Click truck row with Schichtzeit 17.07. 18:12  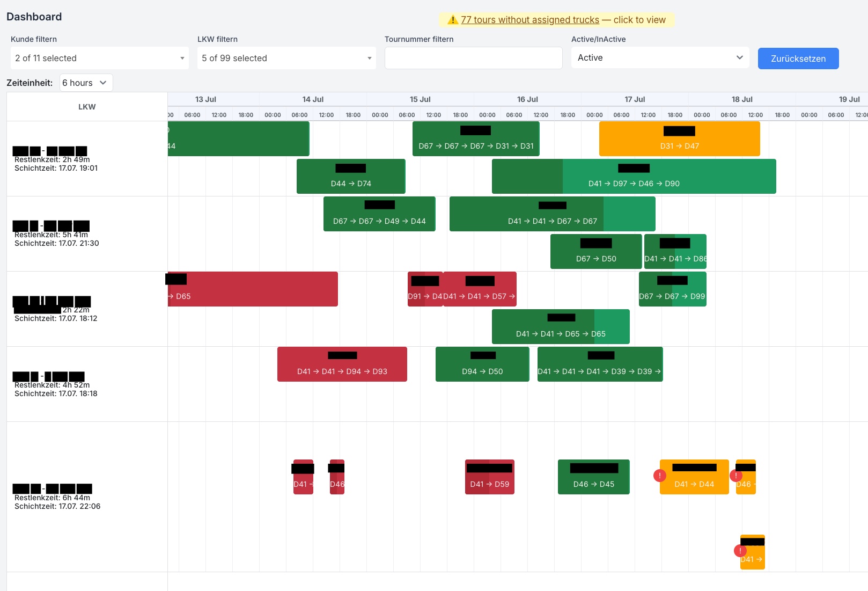click(x=87, y=309)
